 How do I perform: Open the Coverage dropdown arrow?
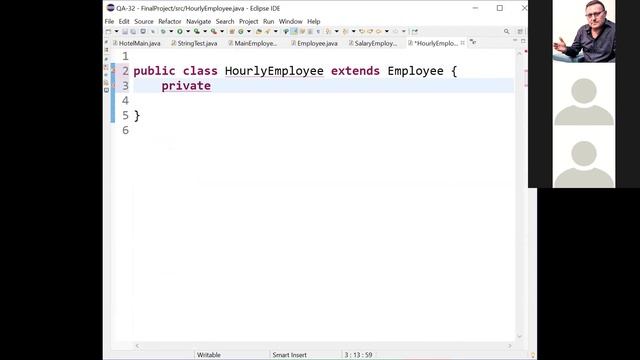click(204, 31)
